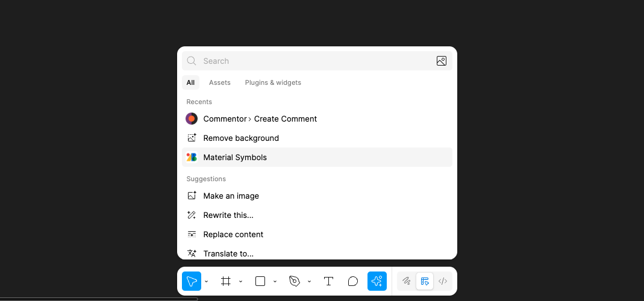Switch to Design mode

[x=425, y=281]
